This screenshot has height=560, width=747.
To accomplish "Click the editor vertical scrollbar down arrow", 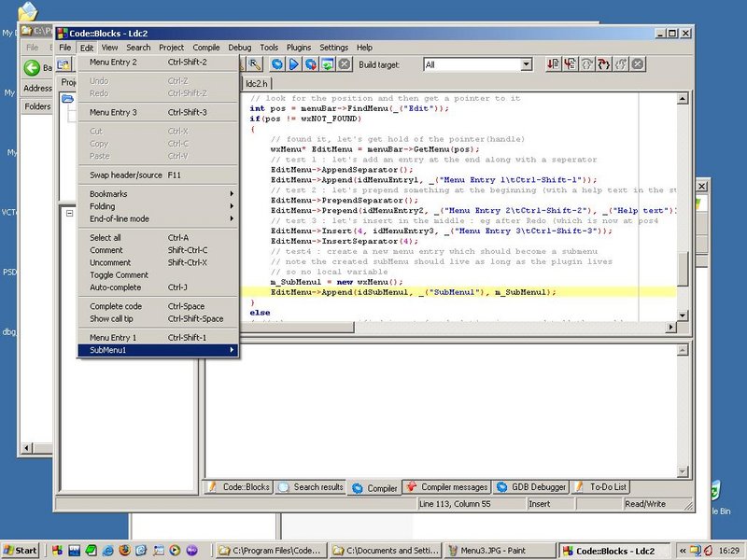I will point(683,315).
